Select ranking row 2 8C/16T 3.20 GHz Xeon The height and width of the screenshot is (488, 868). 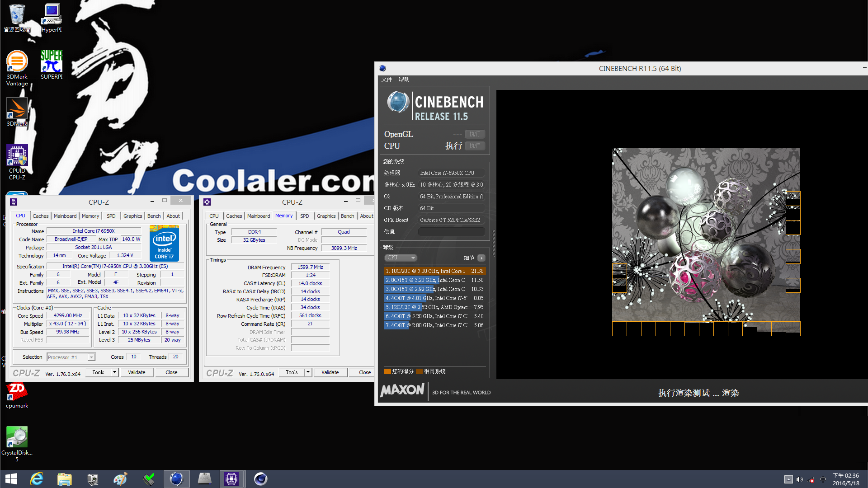(x=435, y=280)
